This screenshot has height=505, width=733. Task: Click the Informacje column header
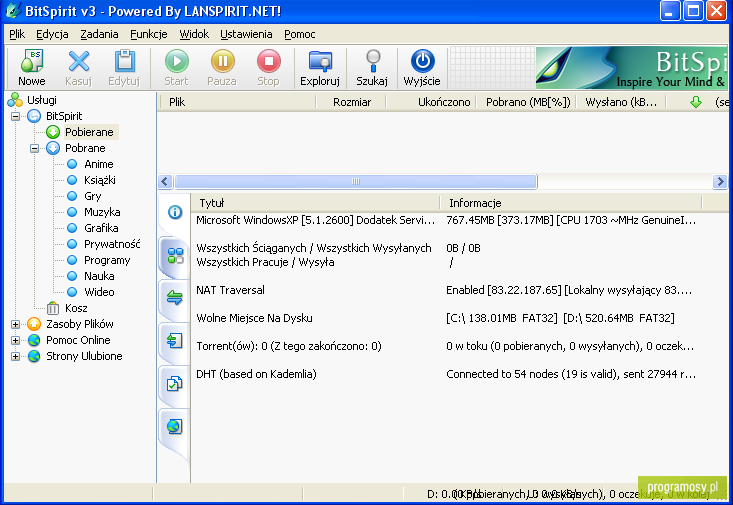571,203
